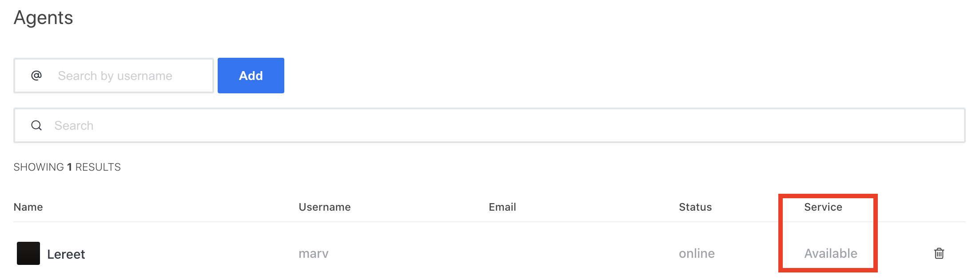Click the Email column header
This screenshot has width=980, height=280.
point(502,207)
